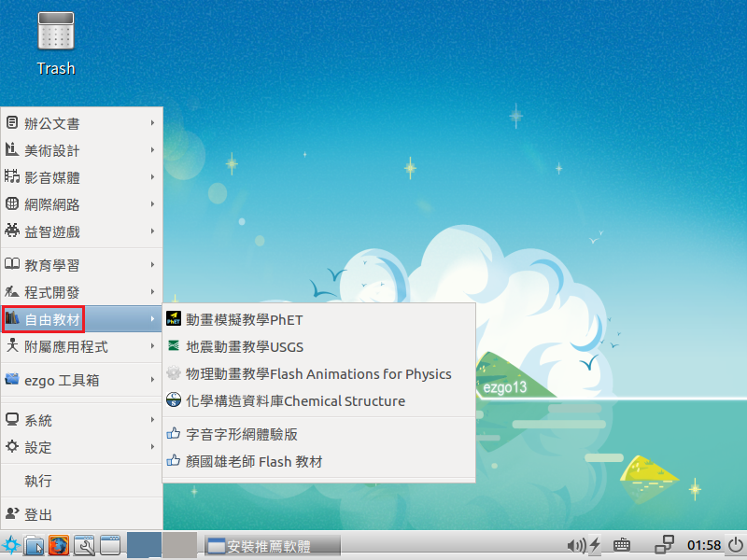Click the Chemical Structure icon
The height and width of the screenshot is (560, 747).
point(174,400)
